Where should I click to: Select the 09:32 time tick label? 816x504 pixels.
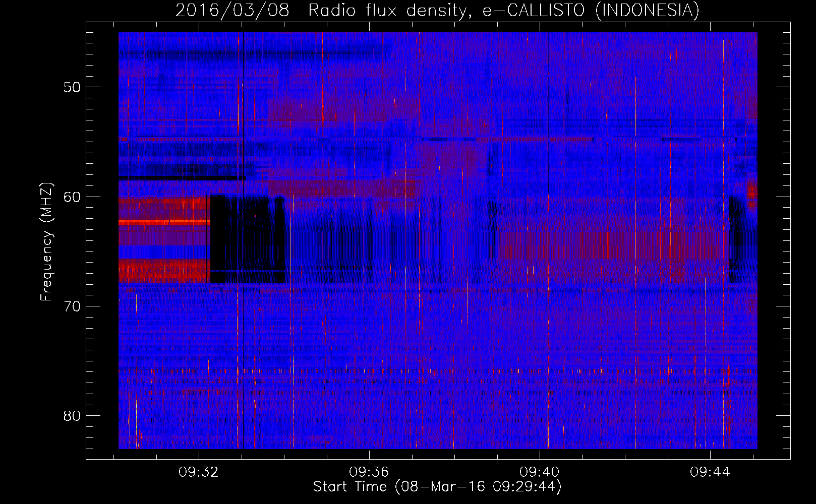[199, 472]
